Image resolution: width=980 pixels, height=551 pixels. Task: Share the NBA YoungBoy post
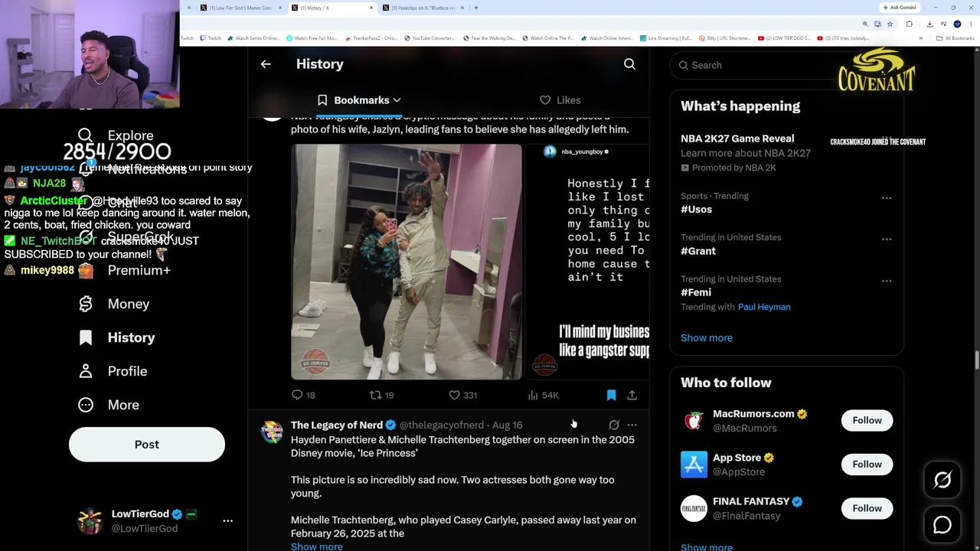[x=632, y=395]
